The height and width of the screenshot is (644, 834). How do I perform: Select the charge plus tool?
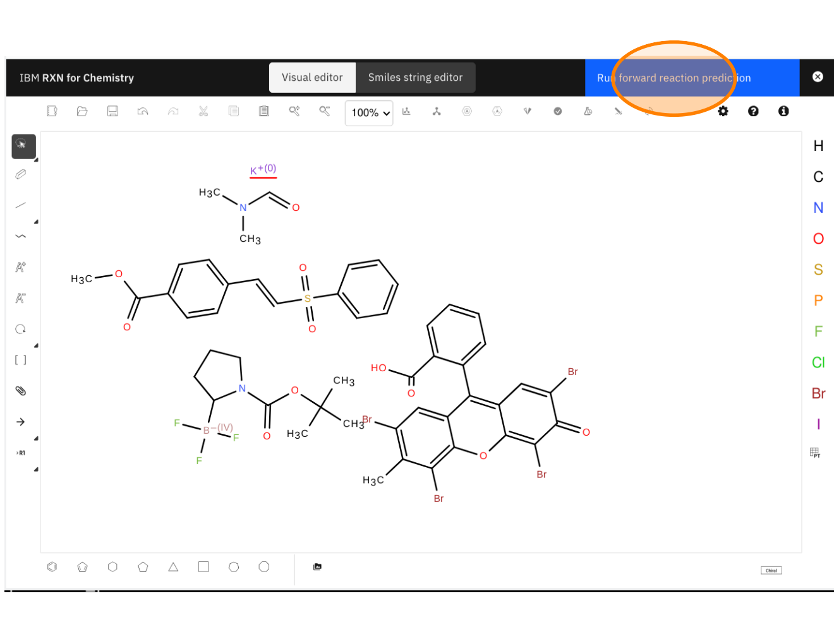point(21,267)
